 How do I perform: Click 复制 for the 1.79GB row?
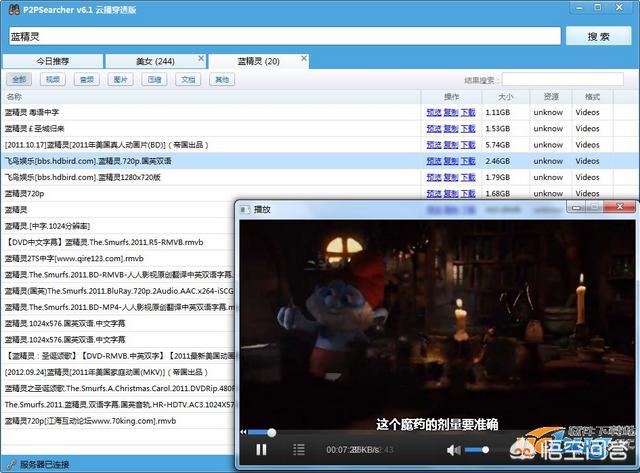451,178
